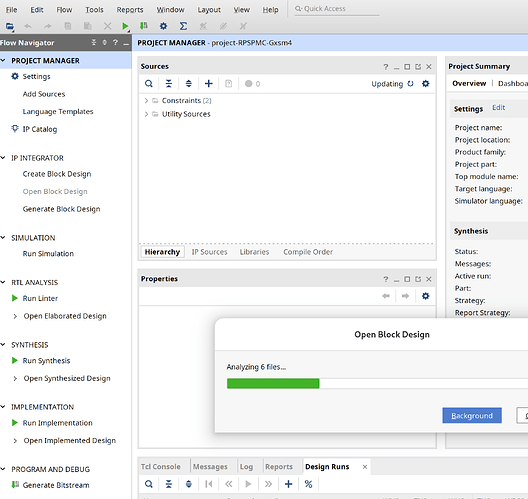Click the search icon in Sources panel
Image resolution: width=528 pixels, height=499 pixels.
pos(149,84)
